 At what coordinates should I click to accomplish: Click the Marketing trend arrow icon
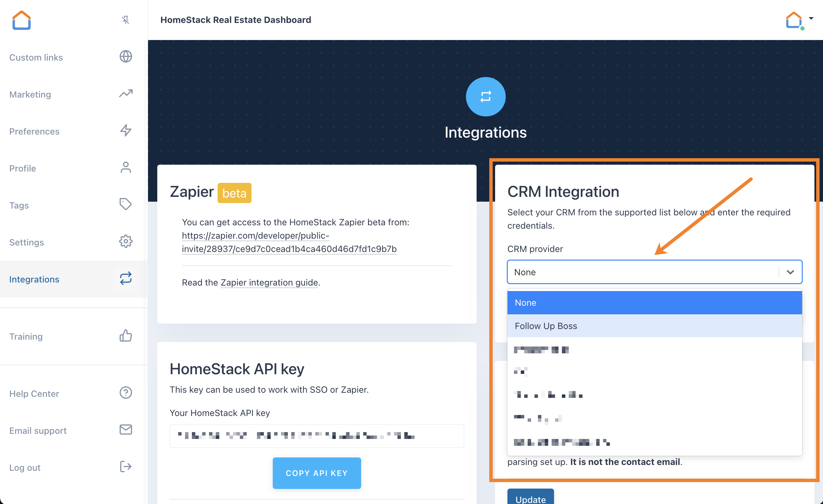125,94
